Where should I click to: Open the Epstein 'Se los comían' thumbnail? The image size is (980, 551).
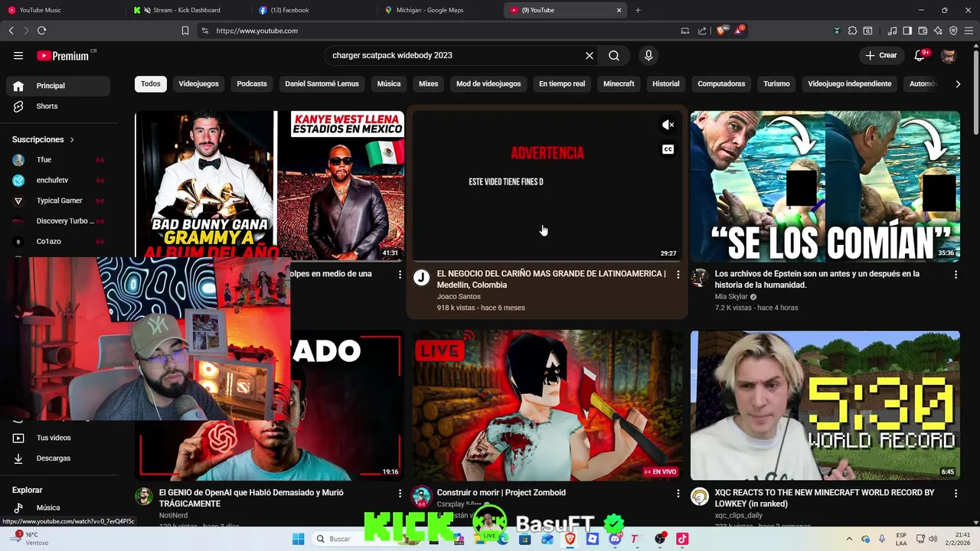(825, 186)
